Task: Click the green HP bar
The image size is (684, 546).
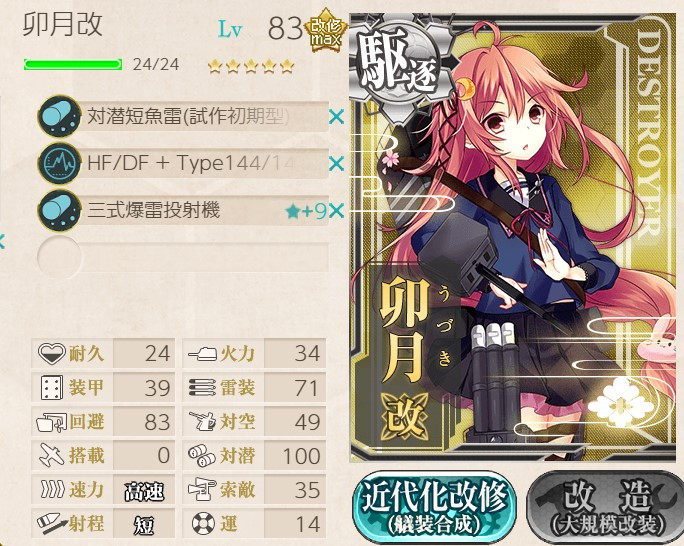Action: click(x=73, y=65)
